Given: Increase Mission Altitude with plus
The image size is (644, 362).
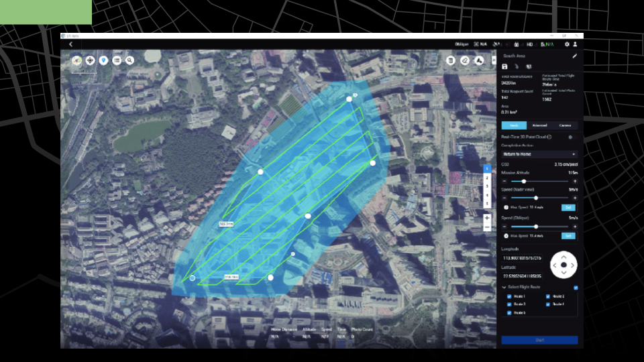Looking at the screenshot, I should [575, 182].
